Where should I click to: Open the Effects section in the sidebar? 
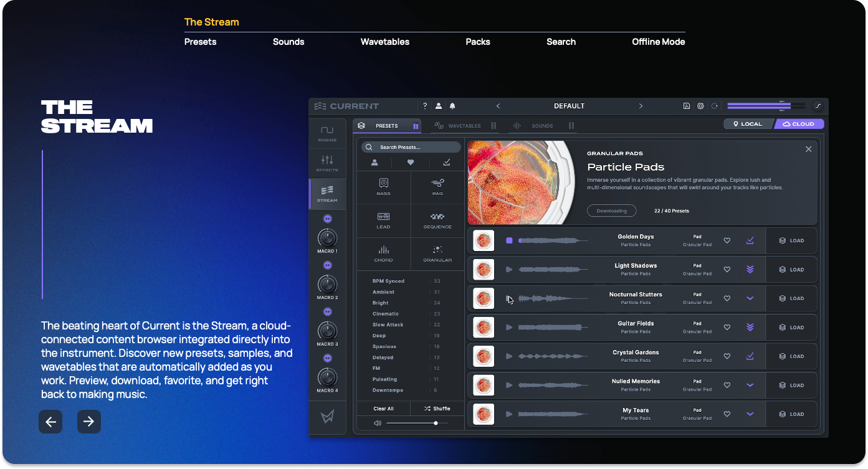pos(327,163)
